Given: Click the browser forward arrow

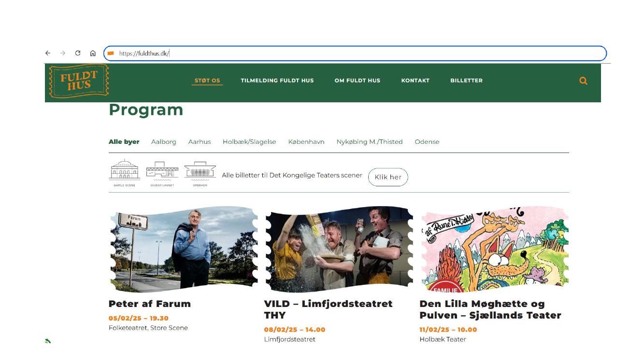Looking at the screenshot, I should coord(63,53).
